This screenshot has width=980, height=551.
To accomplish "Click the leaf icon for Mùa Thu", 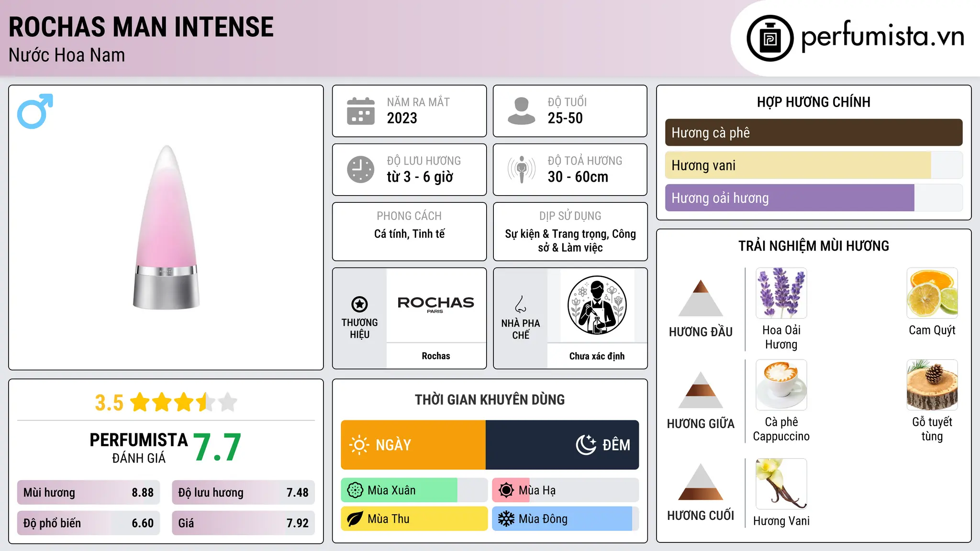I will point(355,519).
